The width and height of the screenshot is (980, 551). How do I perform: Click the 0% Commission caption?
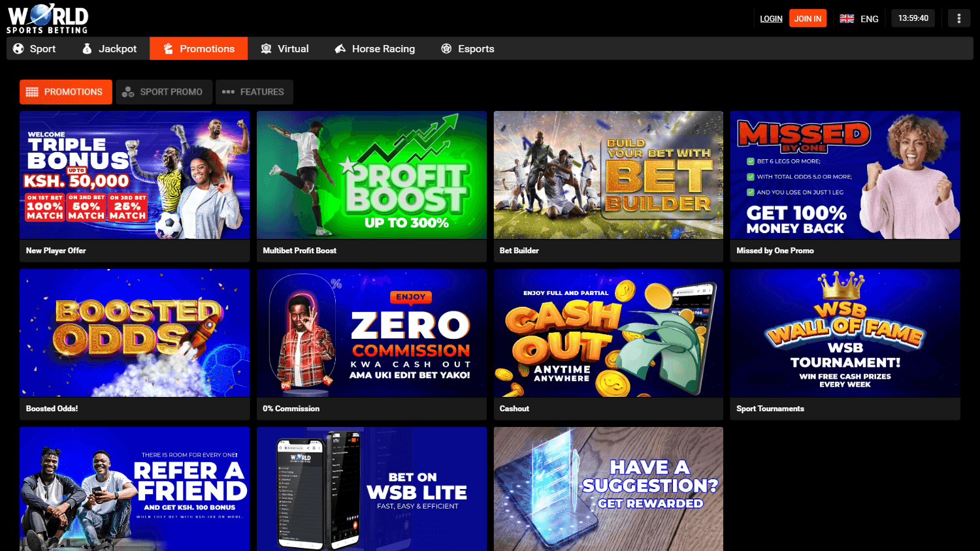click(x=291, y=409)
